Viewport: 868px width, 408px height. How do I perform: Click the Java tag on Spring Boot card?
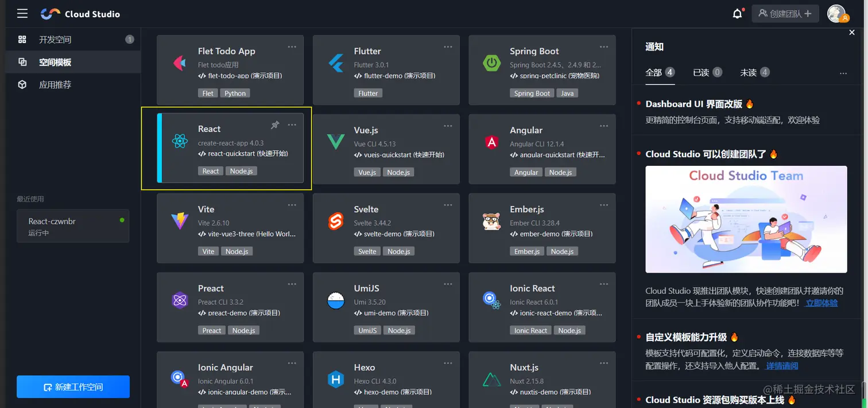567,94
